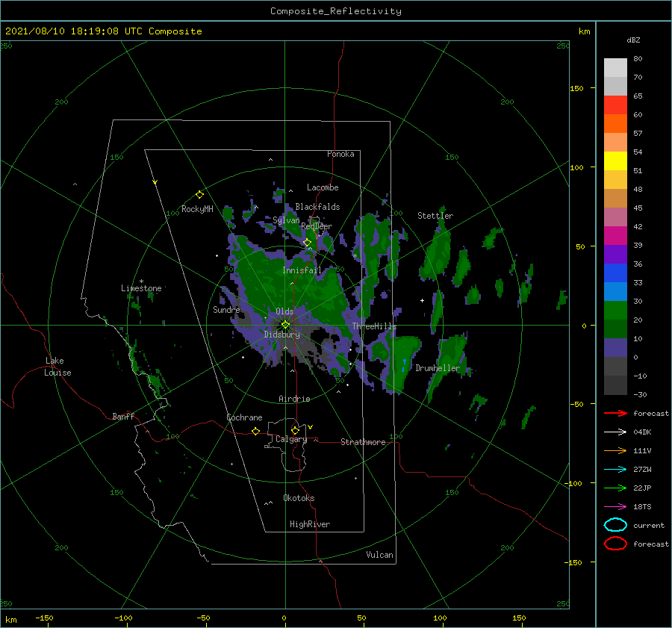672x628 pixels.
Task: Select the Strathmore label
Action: click(x=363, y=442)
